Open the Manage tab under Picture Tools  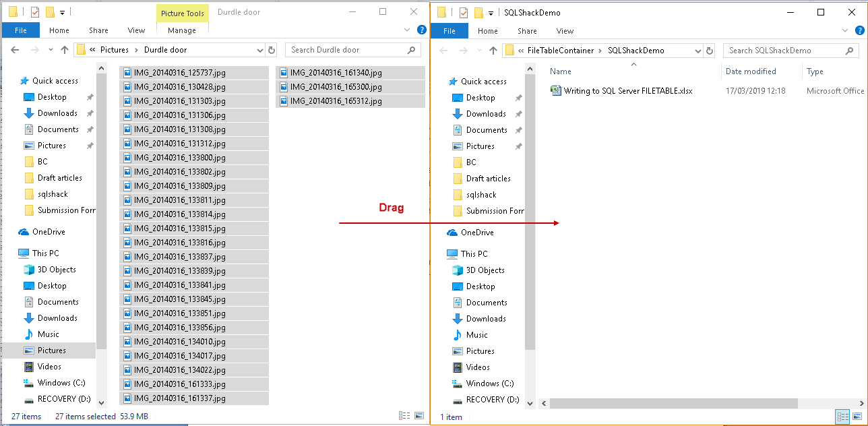click(x=182, y=30)
